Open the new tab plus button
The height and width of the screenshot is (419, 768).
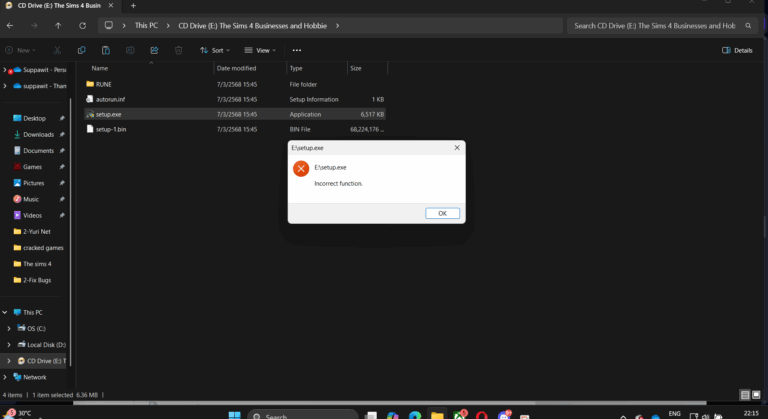point(133,6)
